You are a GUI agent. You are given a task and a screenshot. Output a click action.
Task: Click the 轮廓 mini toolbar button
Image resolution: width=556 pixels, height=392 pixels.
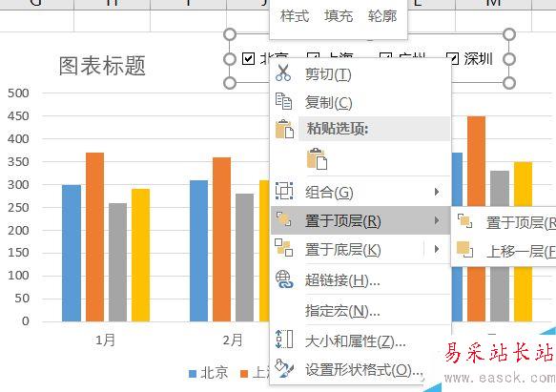pyautogui.click(x=382, y=16)
